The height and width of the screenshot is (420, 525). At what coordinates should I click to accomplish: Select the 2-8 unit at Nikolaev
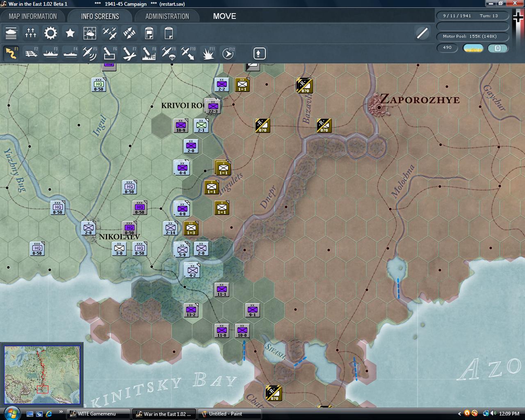[89, 228]
